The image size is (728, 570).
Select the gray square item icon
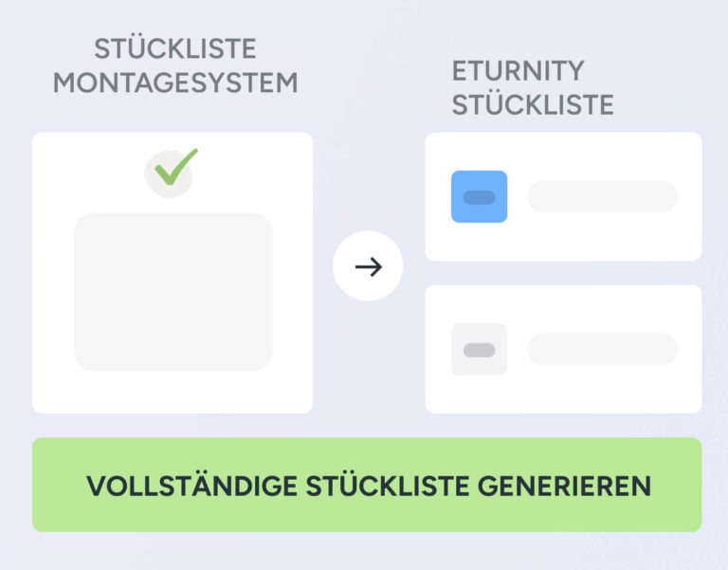(479, 349)
